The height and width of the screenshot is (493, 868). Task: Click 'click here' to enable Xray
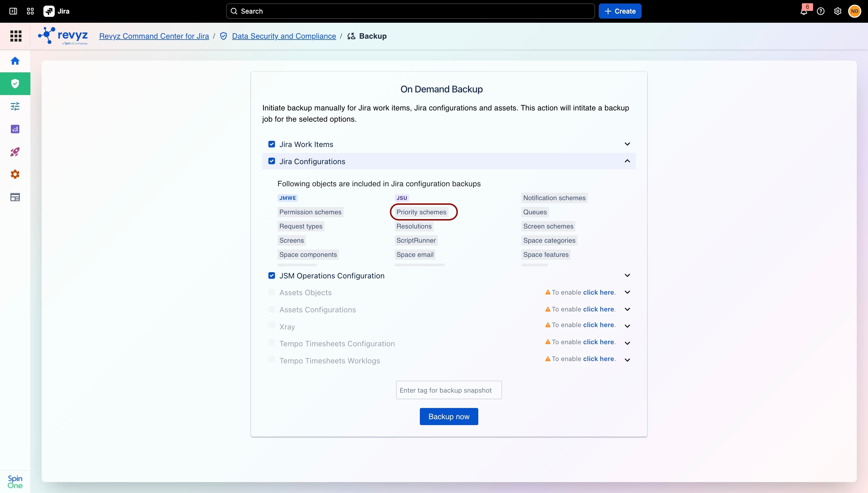point(598,325)
